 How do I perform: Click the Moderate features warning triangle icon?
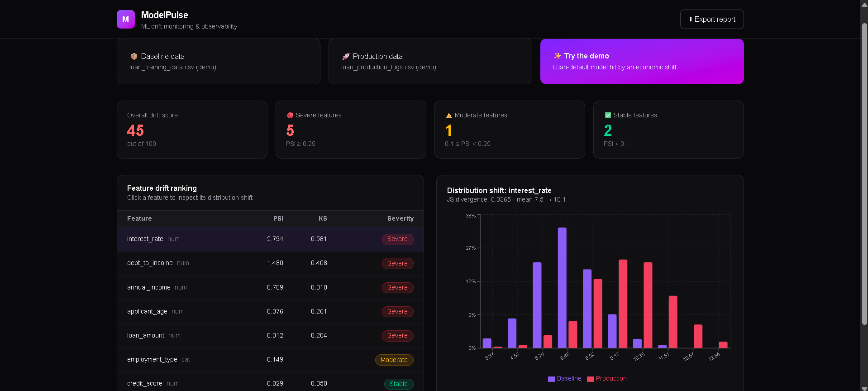tap(449, 116)
